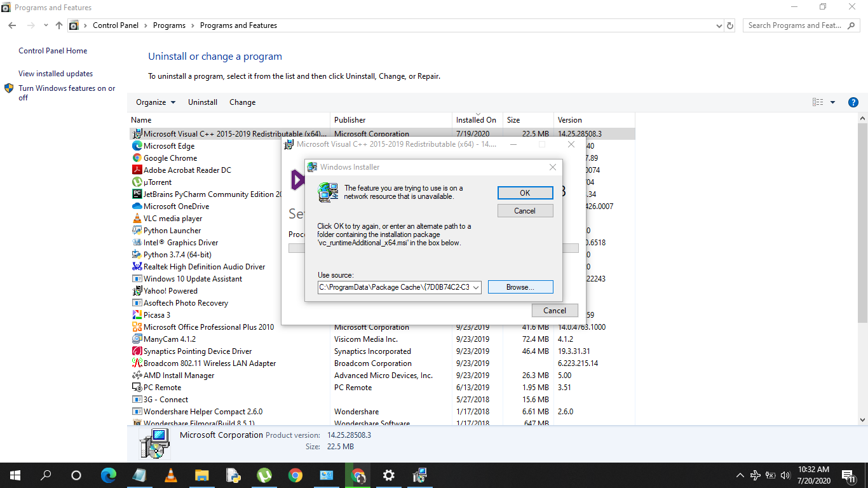Click the AMD Install Manager icon
The width and height of the screenshot is (868, 488).
click(137, 376)
